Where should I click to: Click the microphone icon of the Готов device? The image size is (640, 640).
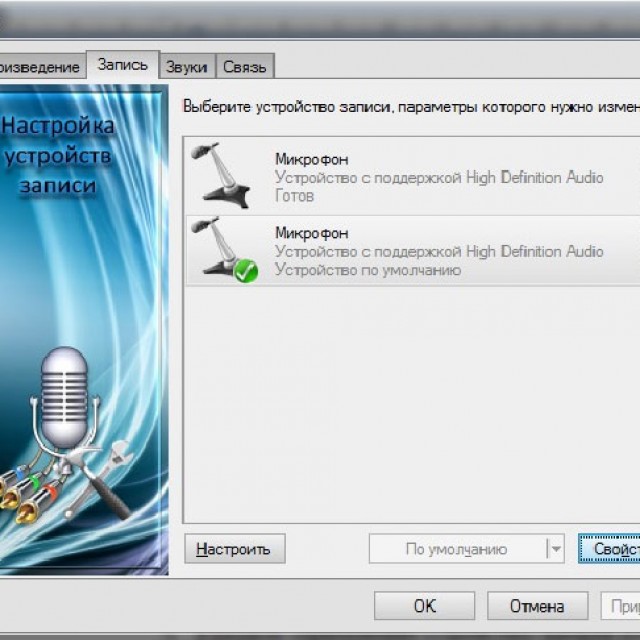tap(221, 176)
